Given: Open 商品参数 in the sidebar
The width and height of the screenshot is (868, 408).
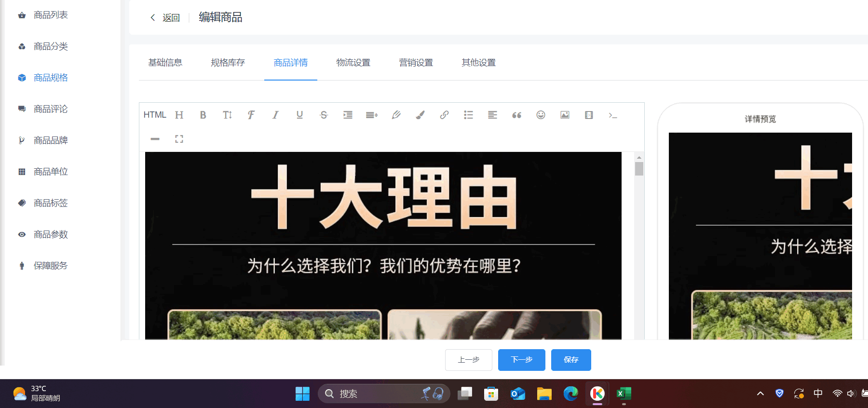Looking at the screenshot, I should coord(51,235).
